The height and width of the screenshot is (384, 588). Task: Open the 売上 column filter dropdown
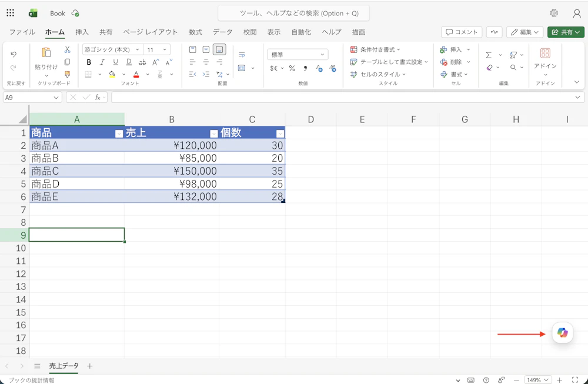click(214, 133)
